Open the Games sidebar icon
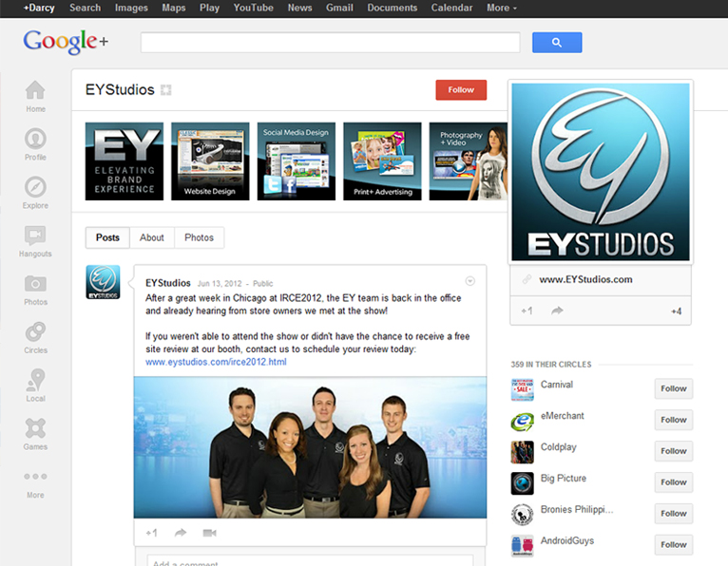The width and height of the screenshot is (728, 566). coord(35,428)
